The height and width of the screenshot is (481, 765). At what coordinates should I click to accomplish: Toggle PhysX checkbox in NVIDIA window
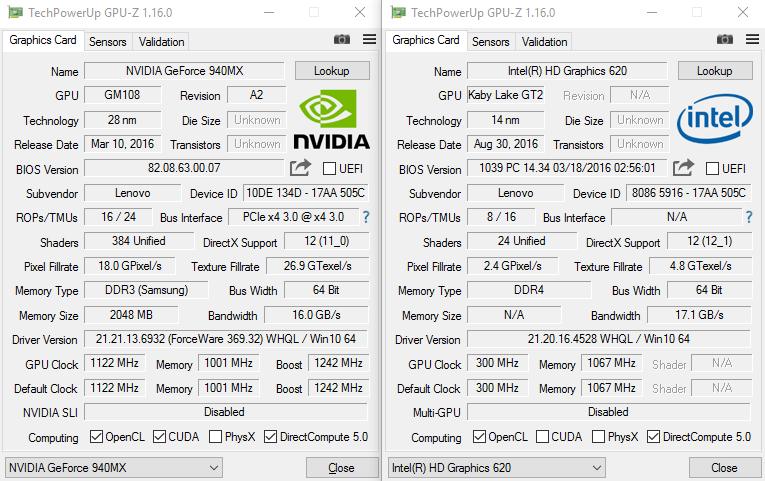tap(215, 437)
